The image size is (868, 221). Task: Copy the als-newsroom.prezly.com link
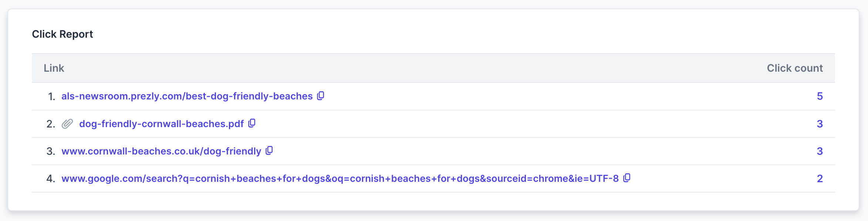(x=321, y=96)
